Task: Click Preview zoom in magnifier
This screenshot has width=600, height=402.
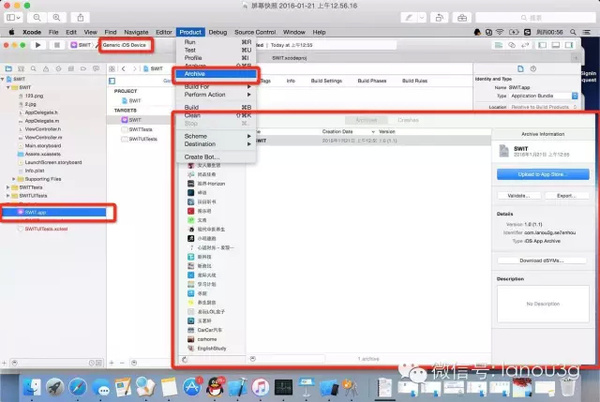Action: pos(56,18)
